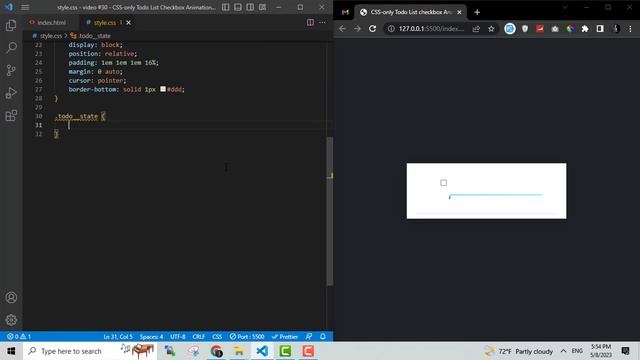Open the Explorer view in VS Code
Viewport: 640px width, 360px height.
[x=11, y=25]
